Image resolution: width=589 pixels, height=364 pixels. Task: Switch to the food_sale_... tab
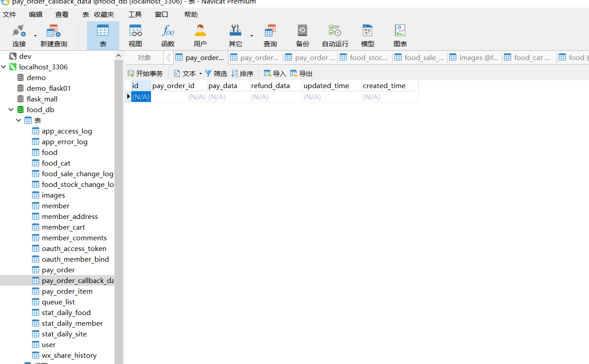point(419,57)
